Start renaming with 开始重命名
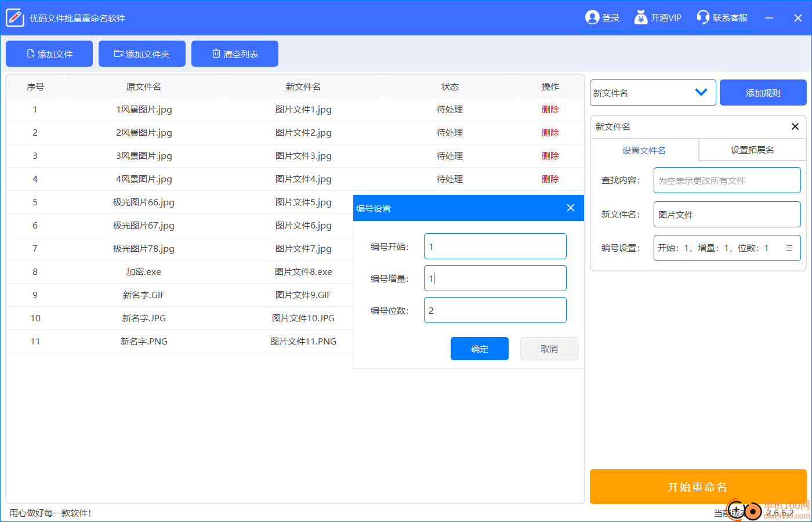Image resolution: width=812 pixels, height=522 pixels. (x=698, y=487)
